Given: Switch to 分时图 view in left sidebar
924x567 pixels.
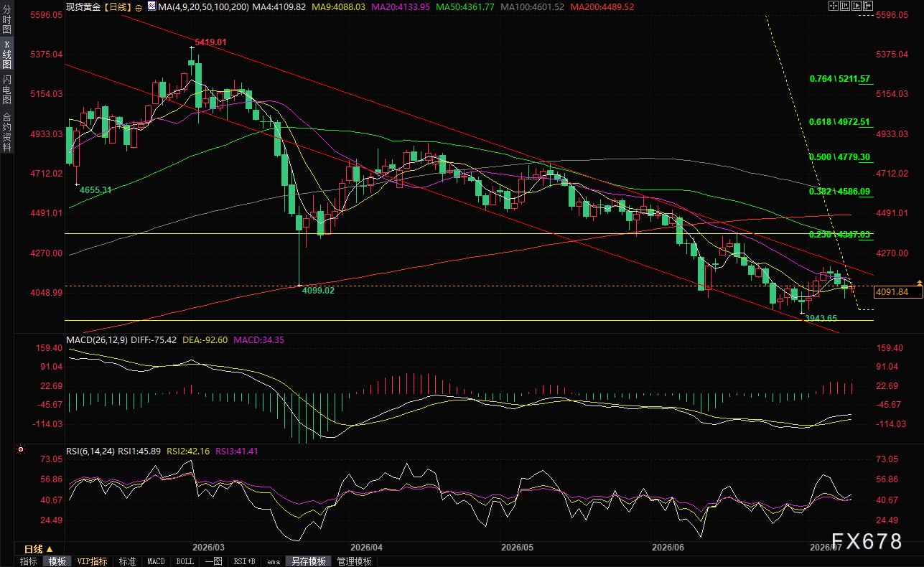Looking at the screenshot, I should coord(7,18).
